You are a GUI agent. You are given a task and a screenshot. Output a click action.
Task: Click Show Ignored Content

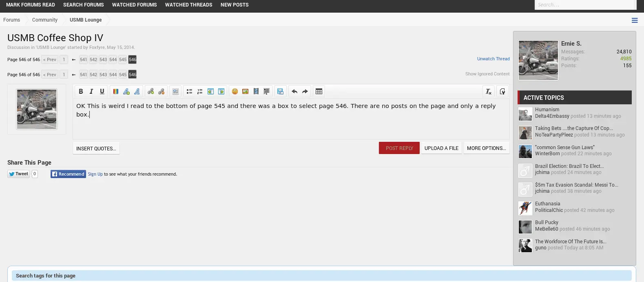487,74
